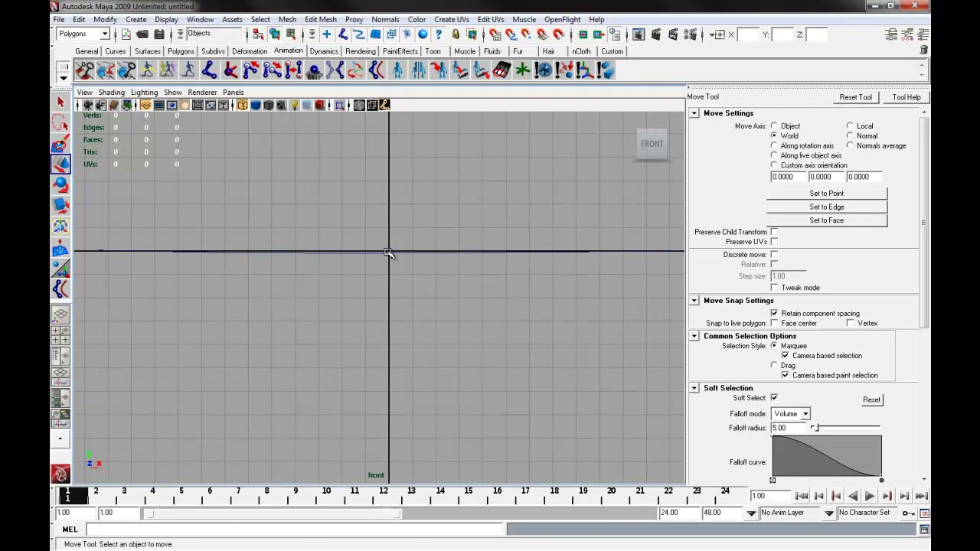980x551 pixels.
Task: Choose the Paint Selection tool
Action: [x=60, y=143]
